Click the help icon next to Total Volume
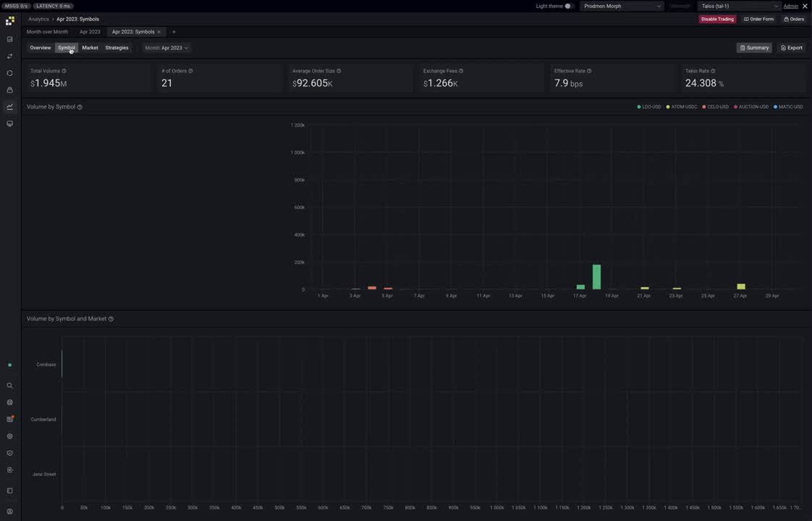This screenshot has height=521, width=812. [x=64, y=71]
